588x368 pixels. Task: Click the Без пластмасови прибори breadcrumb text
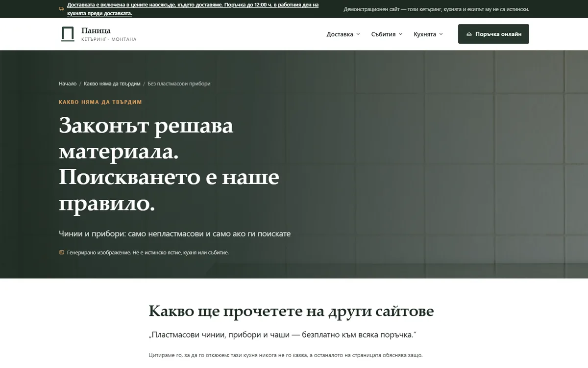pyautogui.click(x=179, y=84)
